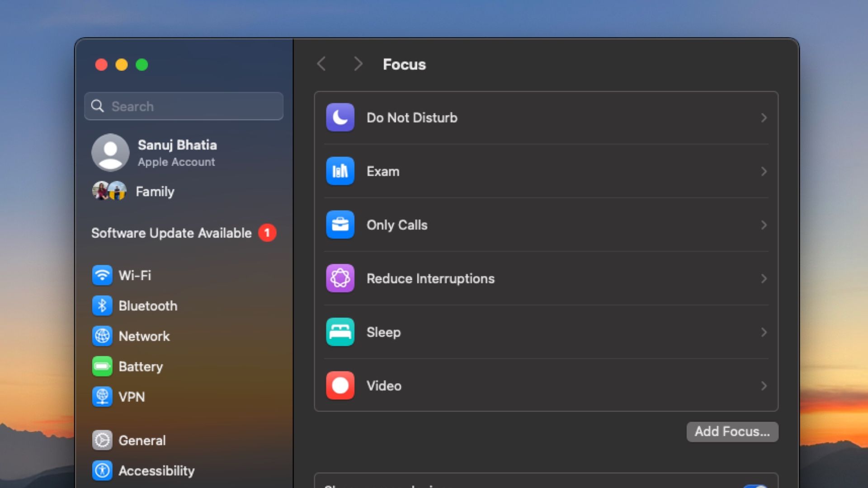The width and height of the screenshot is (868, 488).
Task: Open the Video focus mode settings
Action: click(x=546, y=385)
